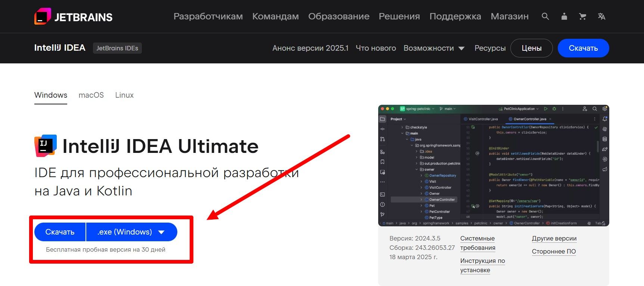Screen dimensions: 644x286
Task: Switch to the Linux tab
Action: pyautogui.click(x=124, y=95)
